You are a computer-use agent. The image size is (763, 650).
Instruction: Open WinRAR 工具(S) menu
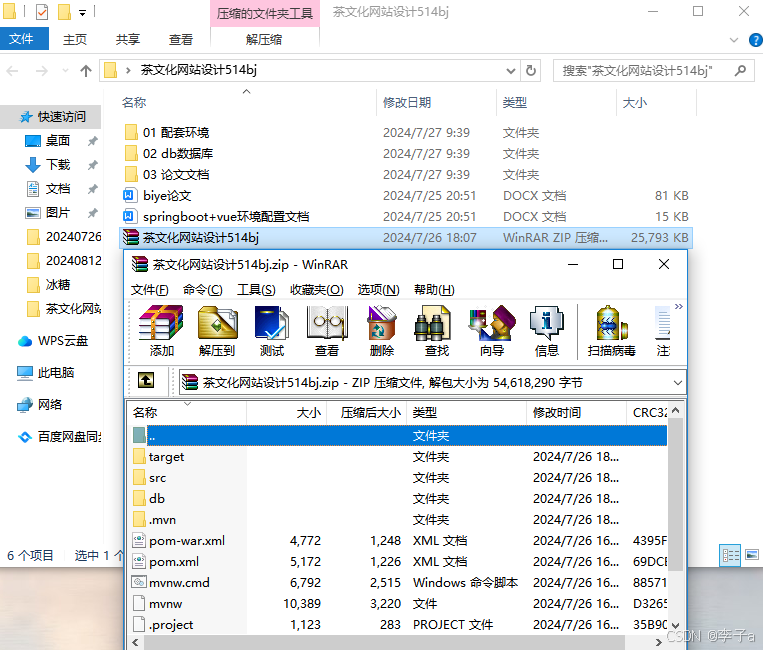pyautogui.click(x=256, y=290)
